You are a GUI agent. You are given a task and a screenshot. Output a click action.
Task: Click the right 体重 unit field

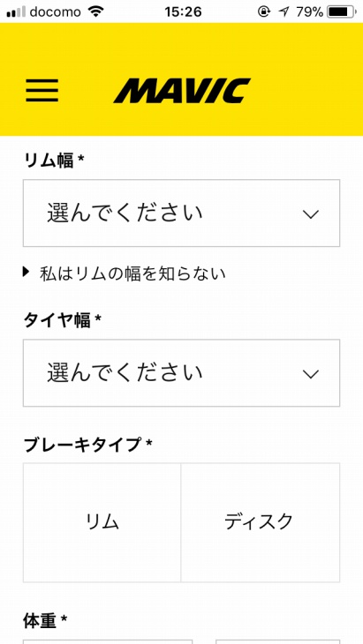[x=277, y=641]
